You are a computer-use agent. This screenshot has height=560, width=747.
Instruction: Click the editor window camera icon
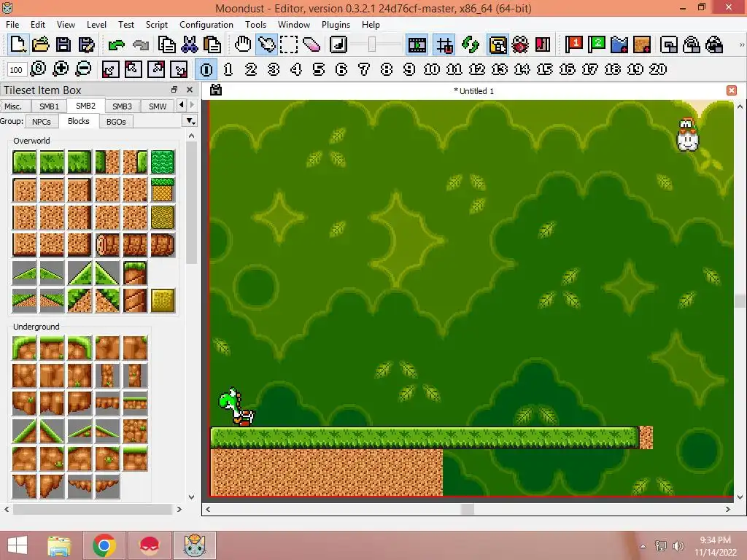(x=216, y=90)
